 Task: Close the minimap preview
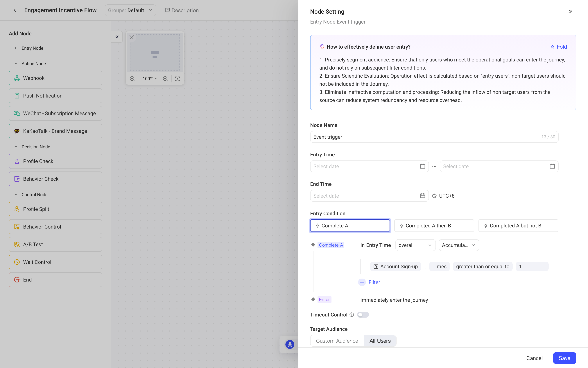coord(131,37)
